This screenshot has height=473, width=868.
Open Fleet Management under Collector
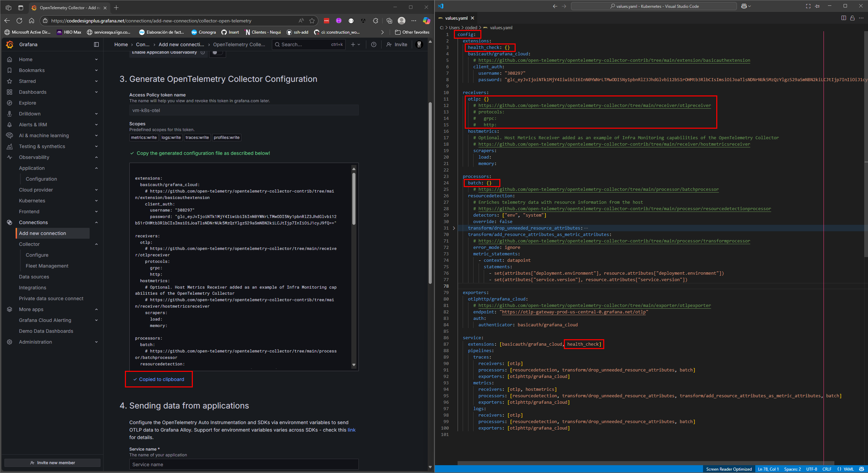click(47, 266)
